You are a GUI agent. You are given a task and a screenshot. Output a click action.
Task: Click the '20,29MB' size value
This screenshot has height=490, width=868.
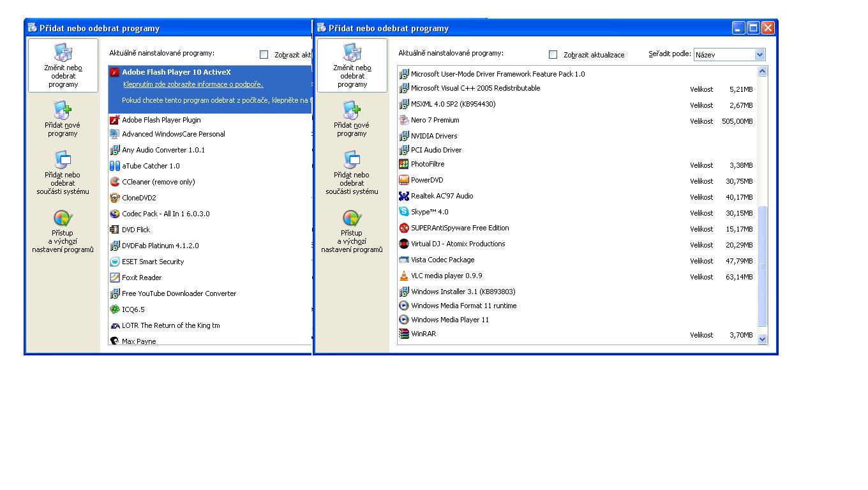coord(739,245)
